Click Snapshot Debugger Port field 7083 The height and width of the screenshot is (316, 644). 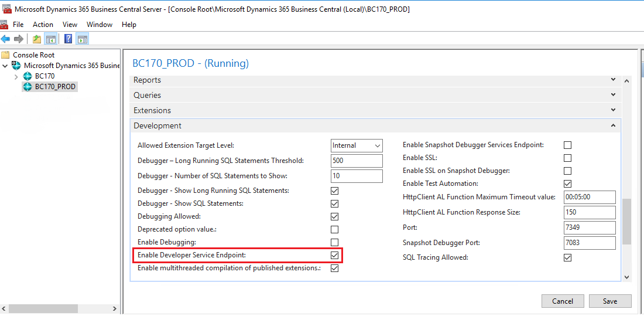590,243
